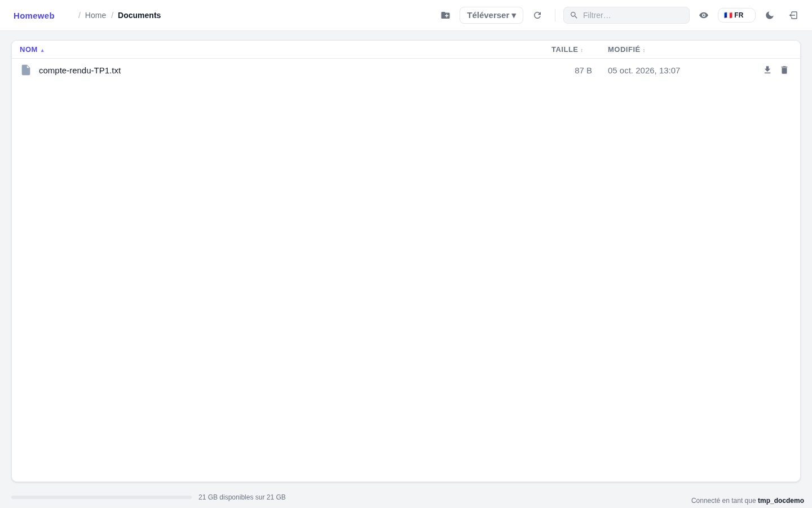Go to the Home breadcrumb
This screenshot has height=508, width=812.
[x=95, y=15]
